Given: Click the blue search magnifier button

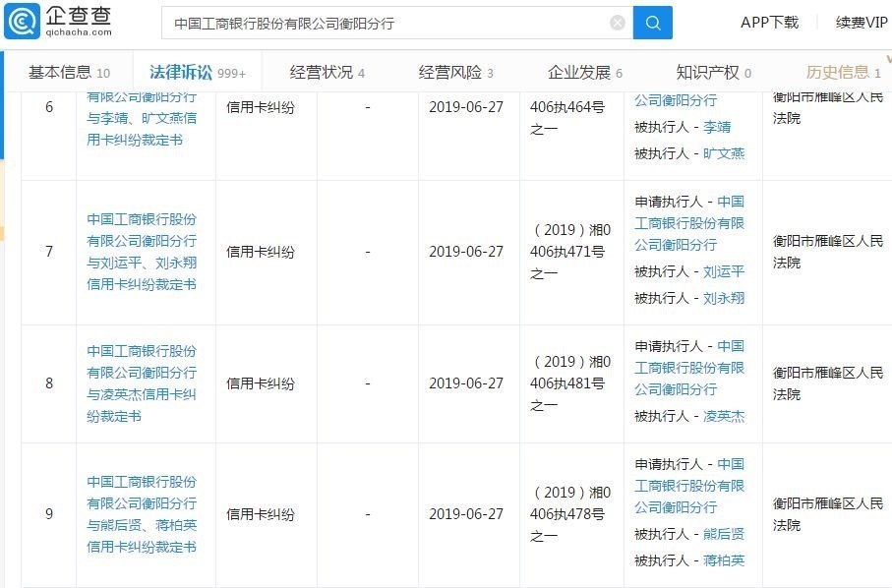Looking at the screenshot, I should coord(652,23).
